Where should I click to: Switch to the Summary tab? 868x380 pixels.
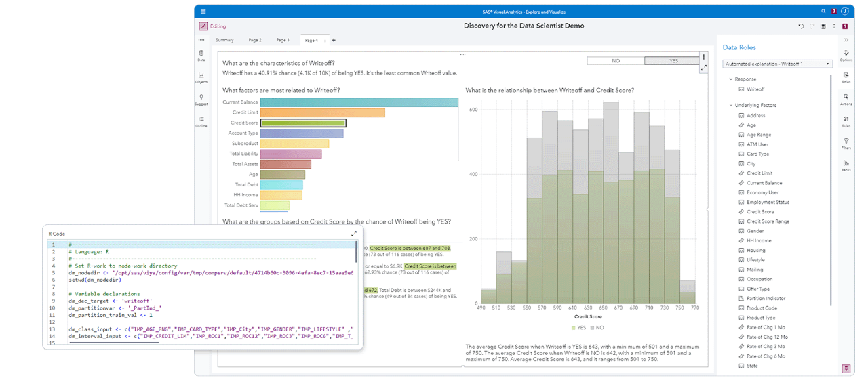[x=224, y=40]
